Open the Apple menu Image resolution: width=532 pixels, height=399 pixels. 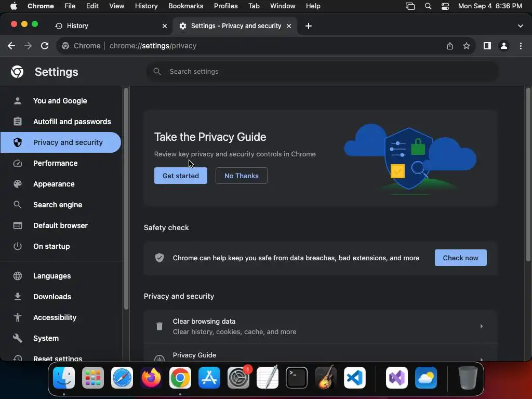pyautogui.click(x=14, y=6)
